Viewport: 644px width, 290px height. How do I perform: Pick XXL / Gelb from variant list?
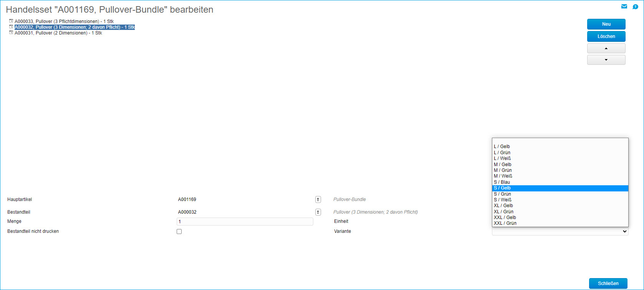pos(560,217)
